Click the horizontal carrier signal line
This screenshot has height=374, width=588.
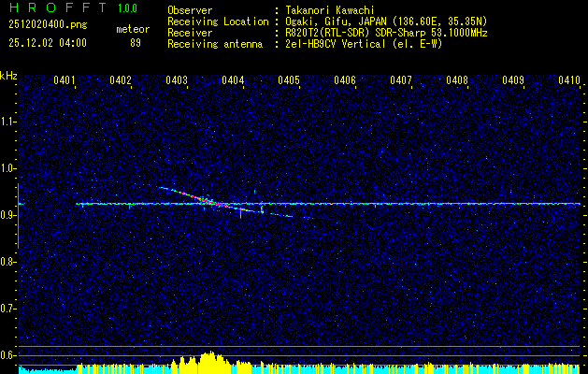coord(328,204)
